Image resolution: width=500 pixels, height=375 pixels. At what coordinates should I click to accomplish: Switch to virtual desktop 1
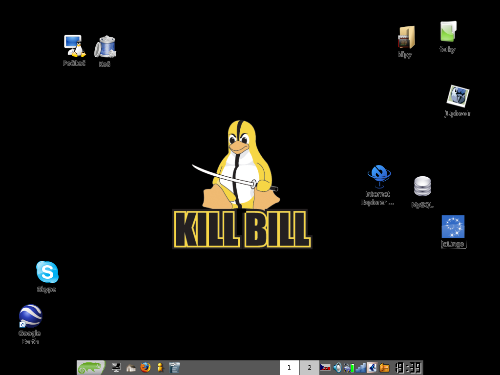point(289,367)
